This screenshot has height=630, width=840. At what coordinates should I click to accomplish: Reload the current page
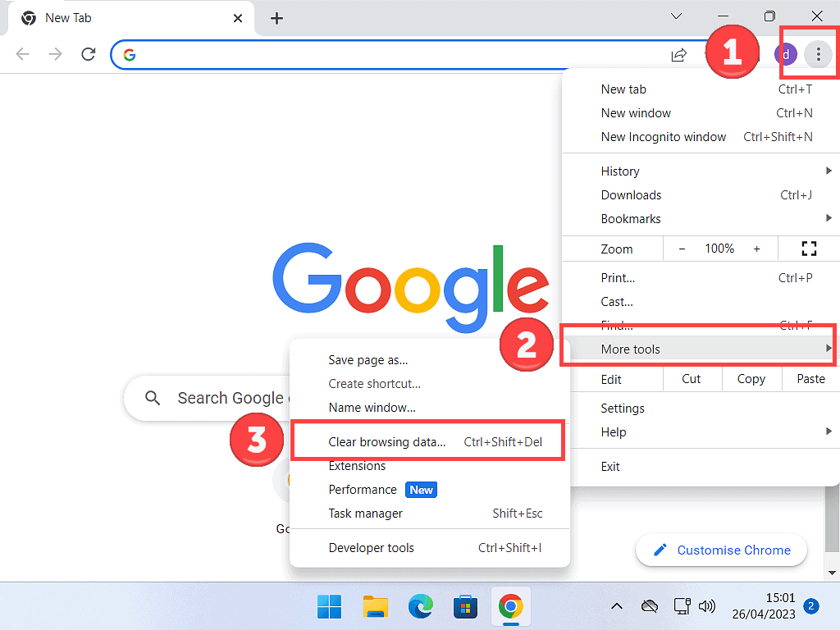pyautogui.click(x=89, y=54)
